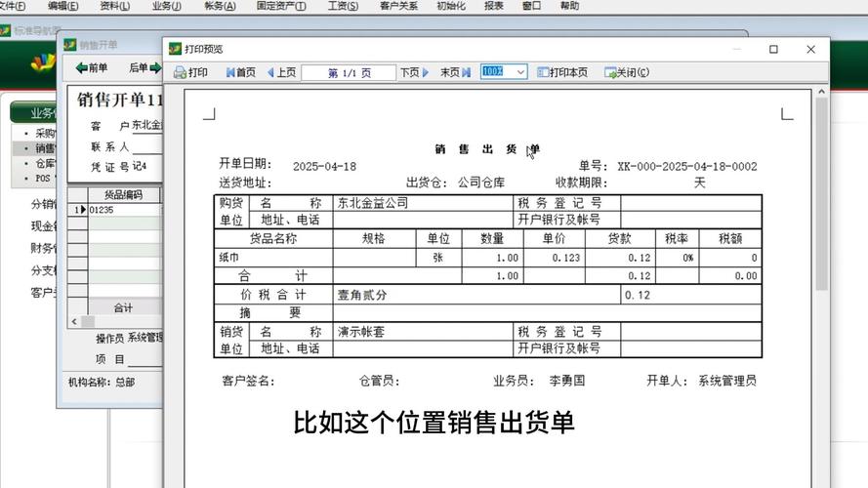The image size is (868, 488).
Task: Open the 编辑(E) menu
Action: (x=62, y=6)
